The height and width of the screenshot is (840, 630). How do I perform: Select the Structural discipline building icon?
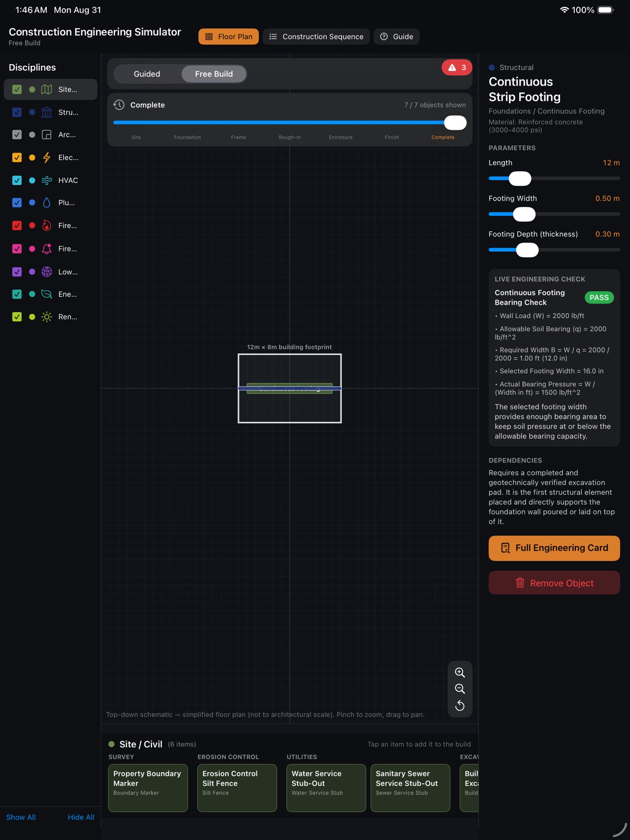point(46,112)
